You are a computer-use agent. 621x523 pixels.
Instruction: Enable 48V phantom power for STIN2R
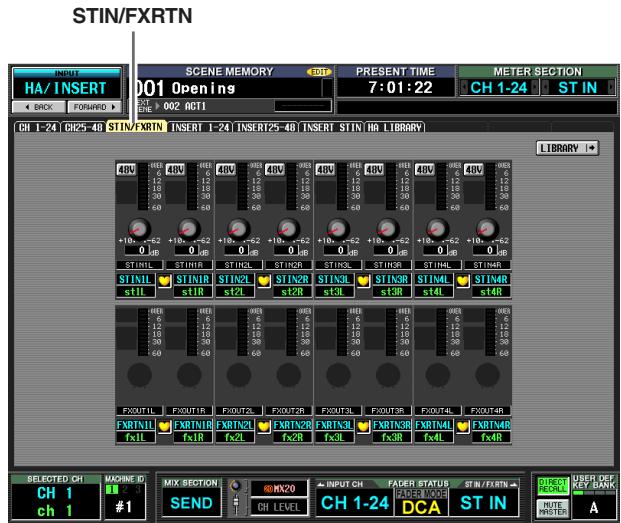click(275, 169)
